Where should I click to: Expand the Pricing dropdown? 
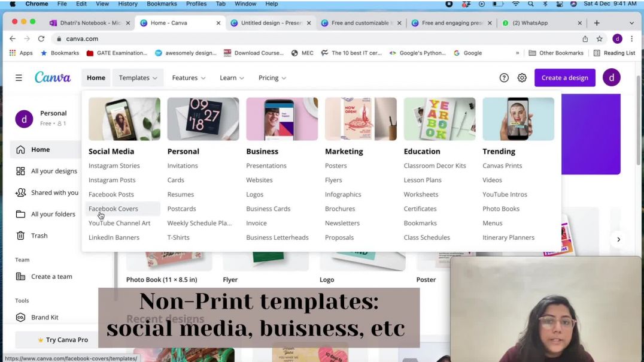click(x=272, y=78)
